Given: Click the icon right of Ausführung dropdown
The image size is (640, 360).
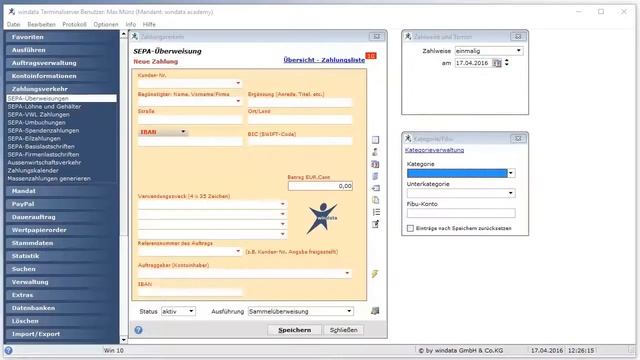Looking at the screenshot, I should click(x=375, y=311).
